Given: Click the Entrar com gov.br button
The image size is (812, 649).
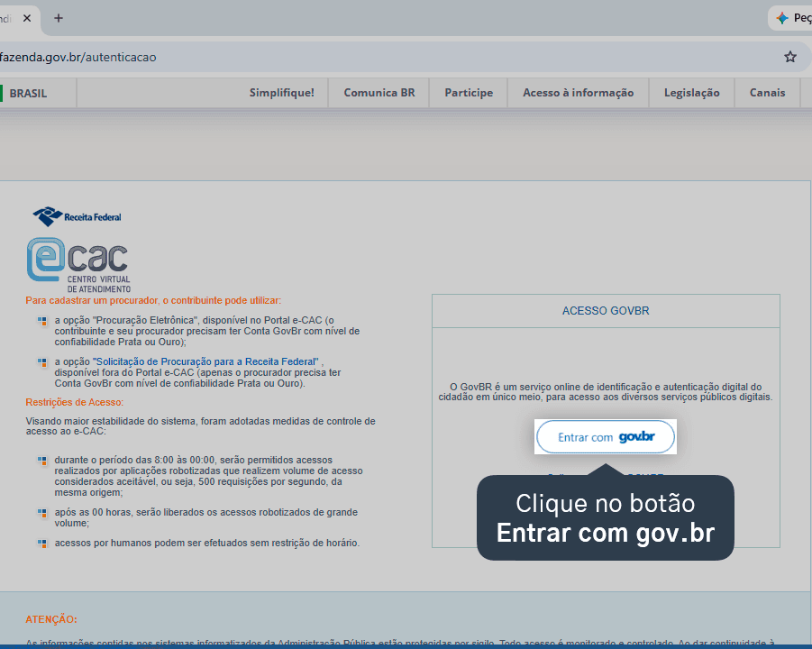Looking at the screenshot, I should coord(606,437).
